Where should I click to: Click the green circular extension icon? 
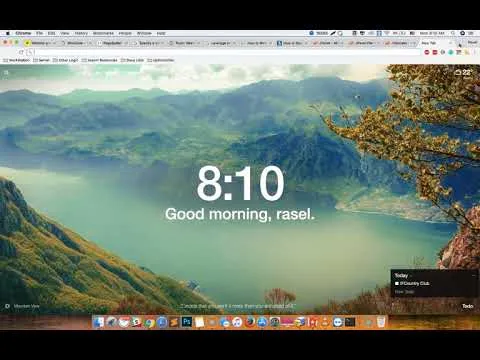(451, 52)
